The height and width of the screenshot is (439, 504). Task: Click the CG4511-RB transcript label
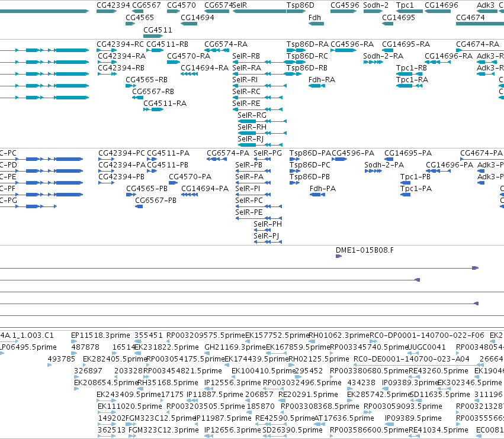(167, 44)
